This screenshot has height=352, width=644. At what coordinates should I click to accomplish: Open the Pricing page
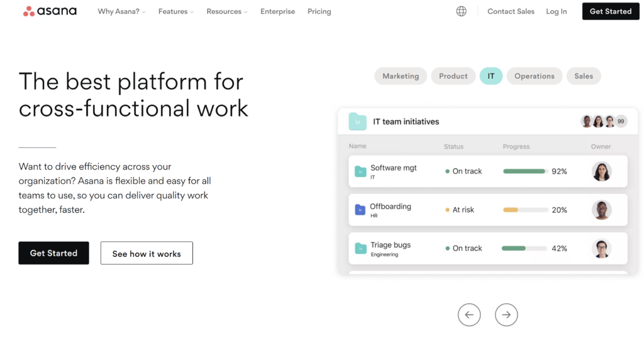[319, 11]
